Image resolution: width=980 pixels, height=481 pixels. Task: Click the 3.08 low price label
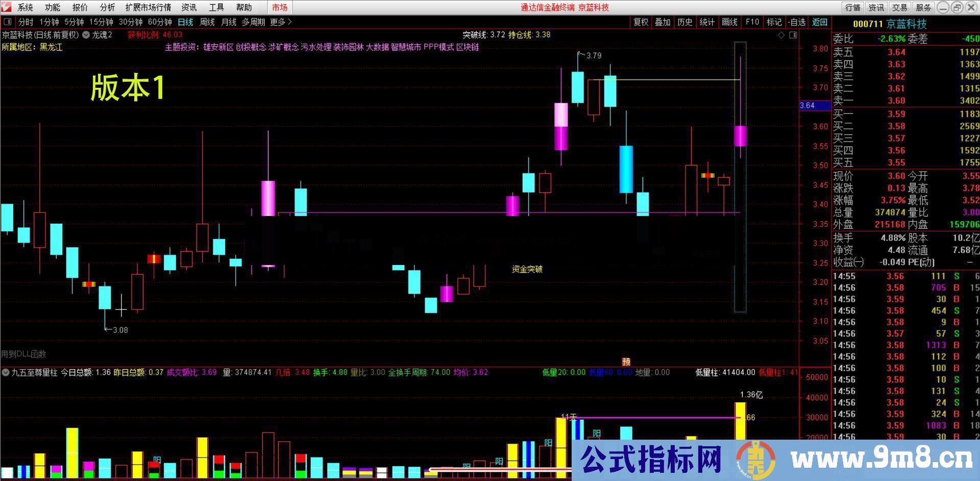[120, 330]
